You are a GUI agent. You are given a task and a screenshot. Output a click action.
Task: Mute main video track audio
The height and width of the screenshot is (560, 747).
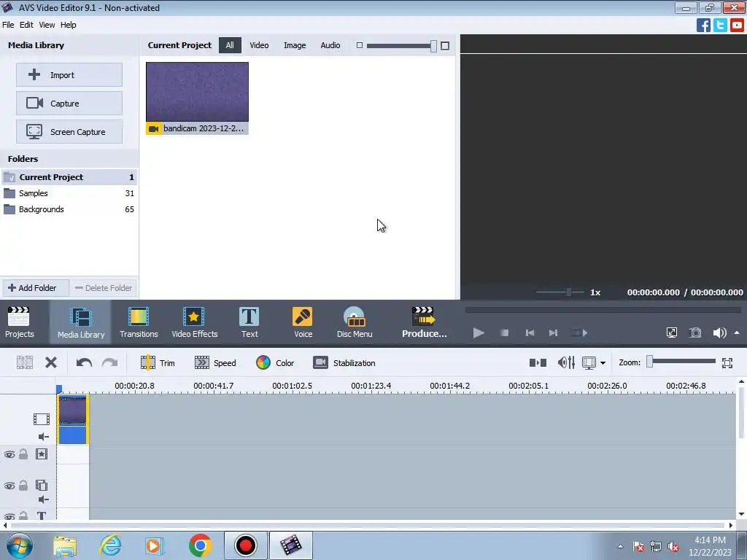[x=43, y=437]
